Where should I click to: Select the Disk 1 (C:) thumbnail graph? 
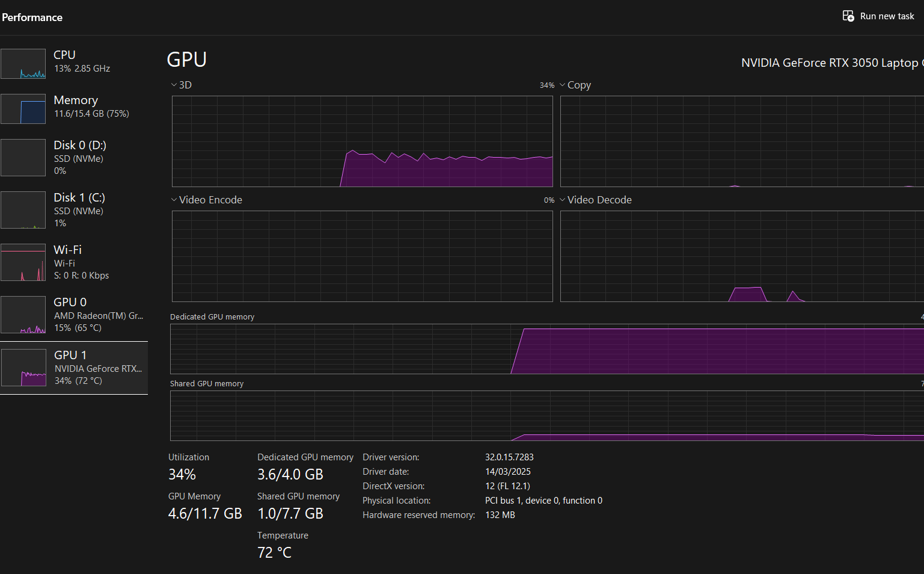point(23,210)
